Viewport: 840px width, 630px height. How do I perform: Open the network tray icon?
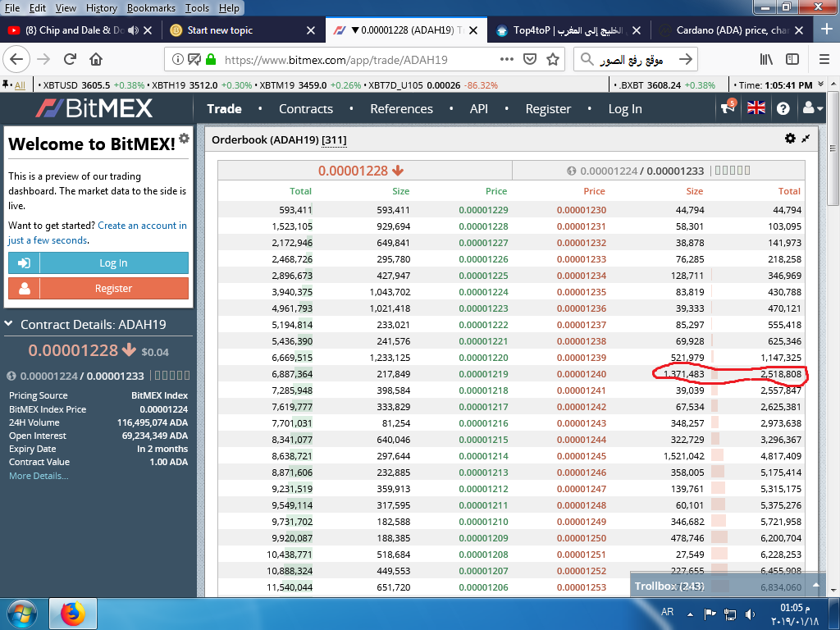tap(729, 614)
